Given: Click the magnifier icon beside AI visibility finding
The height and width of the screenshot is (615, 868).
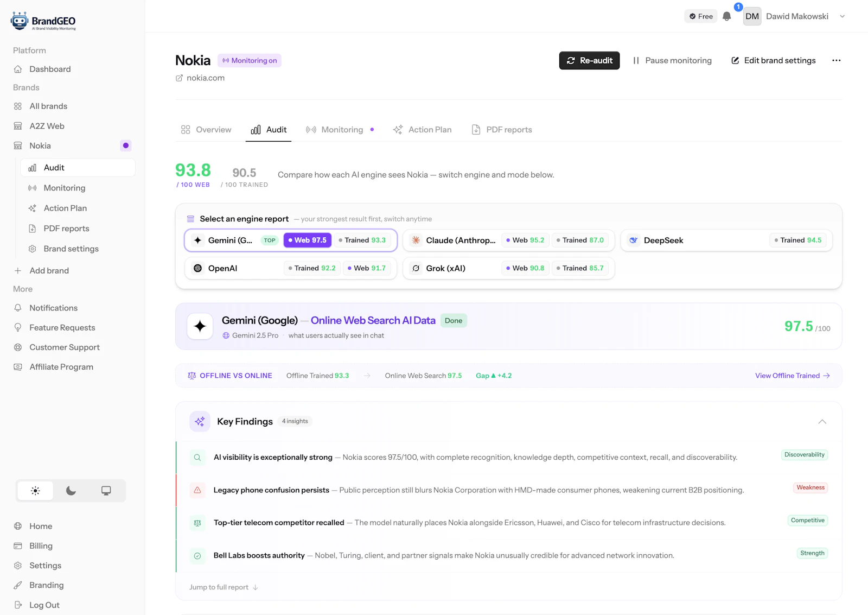Looking at the screenshot, I should [197, 458].
